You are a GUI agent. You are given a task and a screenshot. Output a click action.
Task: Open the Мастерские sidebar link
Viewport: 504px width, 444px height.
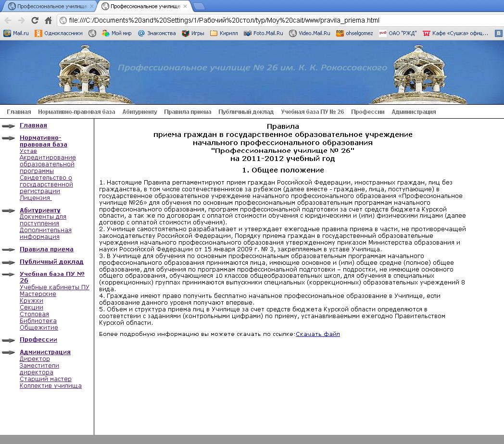coord(38,294)
